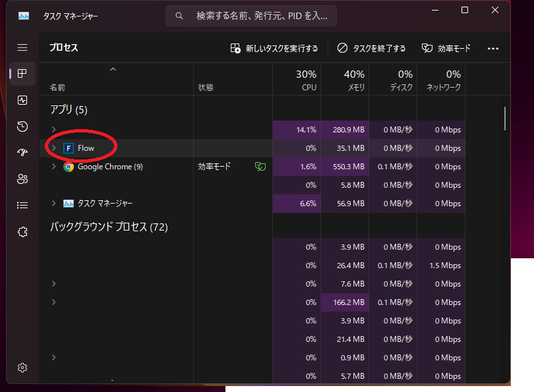The width and height of the screenshot is (534, 392).
Task: Click the 280.9 MB memory cell
Action: [345, 130]
